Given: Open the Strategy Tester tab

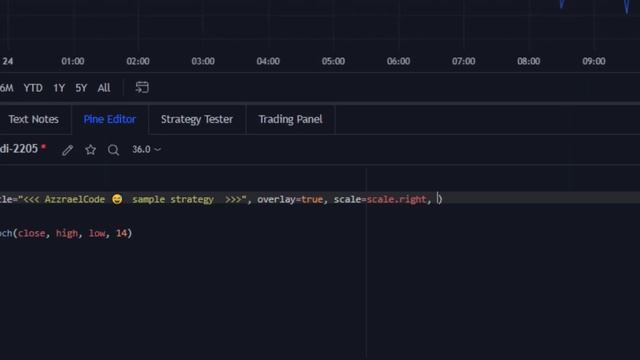Looking at the screenshot, I should pyautogui.click(x=197, y=119).
